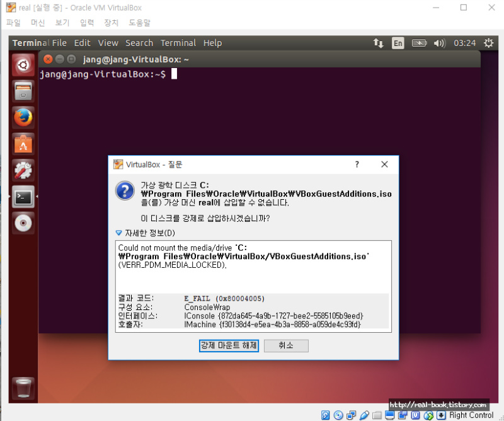The width and height of the screenshot is (504, 421).
Task: Click the network adapters status icon
Action: coord(351,415)
